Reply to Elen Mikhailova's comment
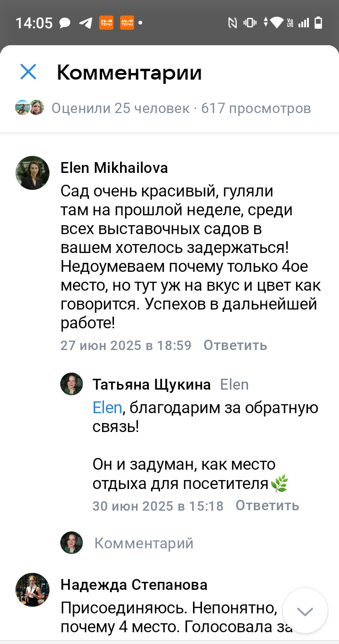Image resolution: width=339 pixels, height=644 pixels. coord(235,345)
